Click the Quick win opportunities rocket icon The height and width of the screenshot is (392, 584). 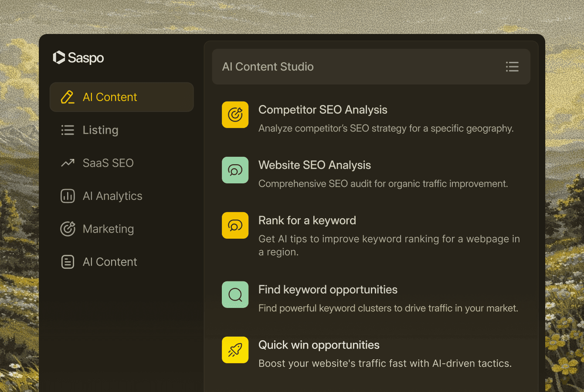click(235, 350)
